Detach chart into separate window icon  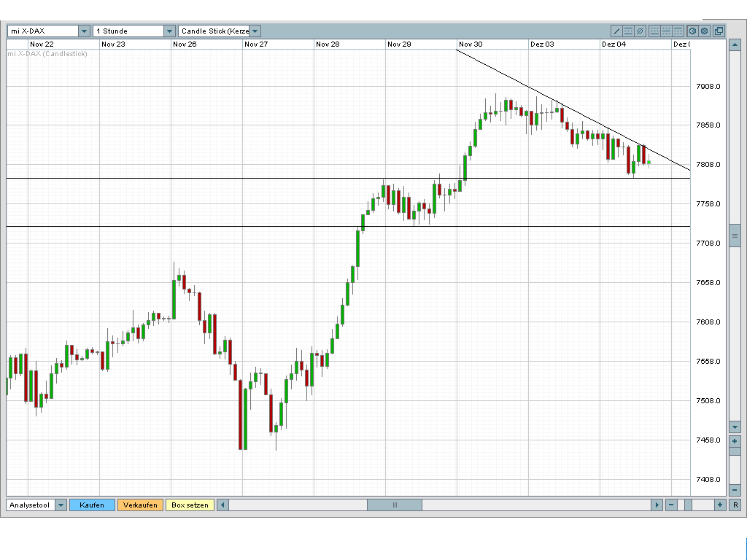click(x=719, y=31)
